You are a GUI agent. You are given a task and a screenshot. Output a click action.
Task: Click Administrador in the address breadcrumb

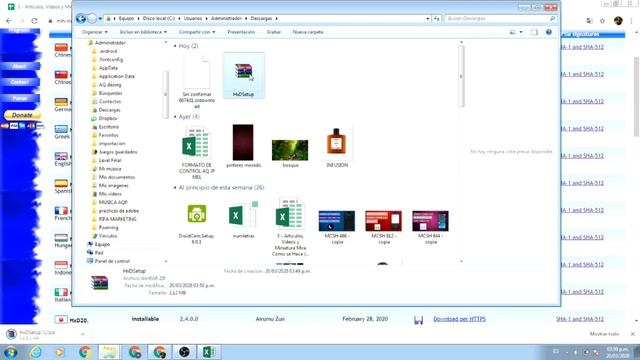226,18
